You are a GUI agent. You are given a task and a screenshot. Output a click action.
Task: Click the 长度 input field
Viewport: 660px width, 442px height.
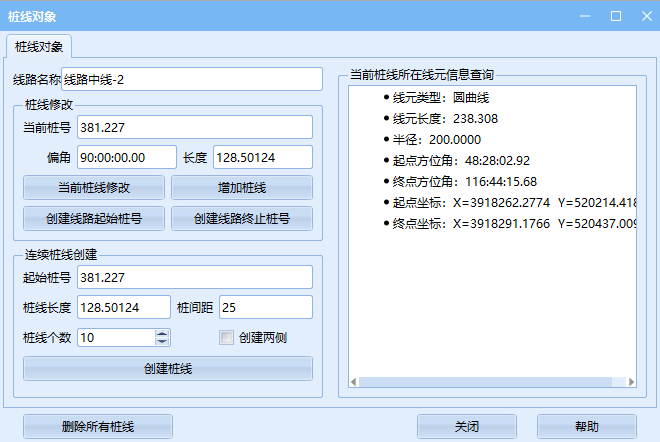262,158
